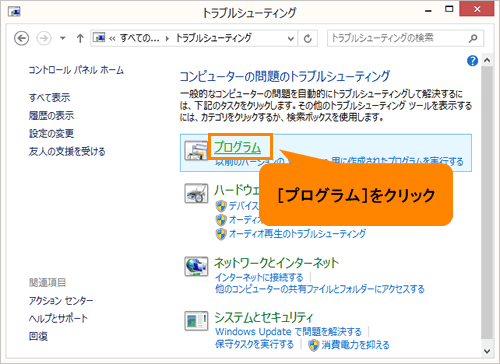
Task: Open the blue help question mark
Action: (472, 61)
